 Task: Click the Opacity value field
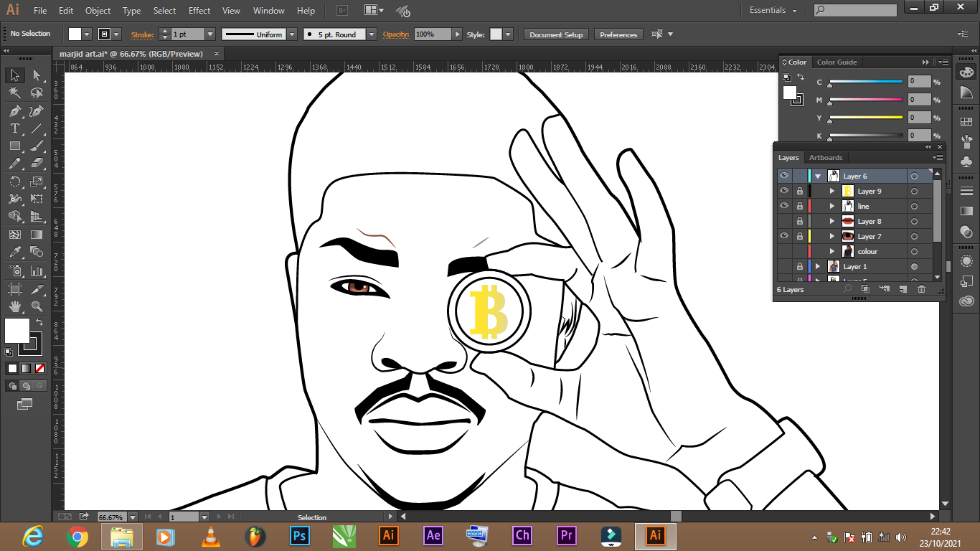(433, 34)
